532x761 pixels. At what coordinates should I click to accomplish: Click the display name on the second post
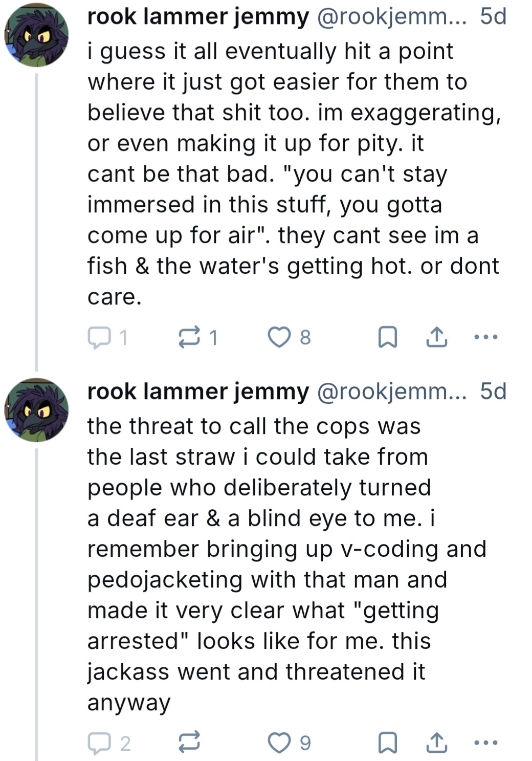(x=198, y=392)
